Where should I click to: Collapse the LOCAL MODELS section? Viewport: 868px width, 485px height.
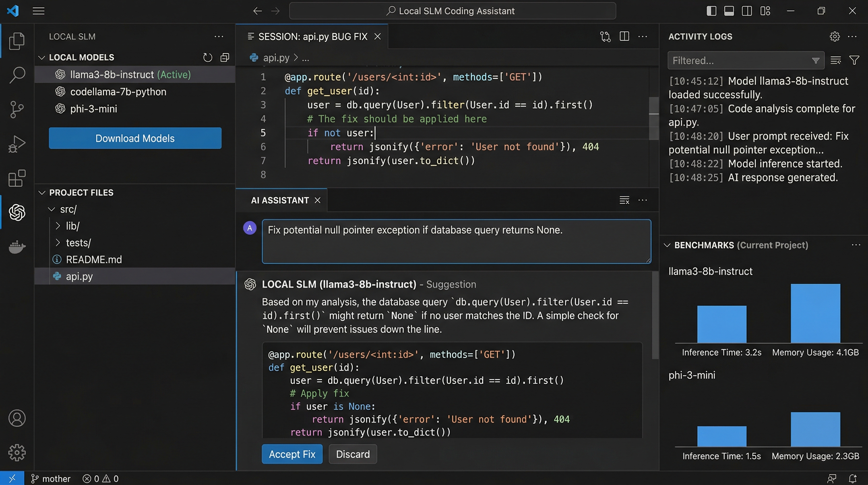click(42, 57)
